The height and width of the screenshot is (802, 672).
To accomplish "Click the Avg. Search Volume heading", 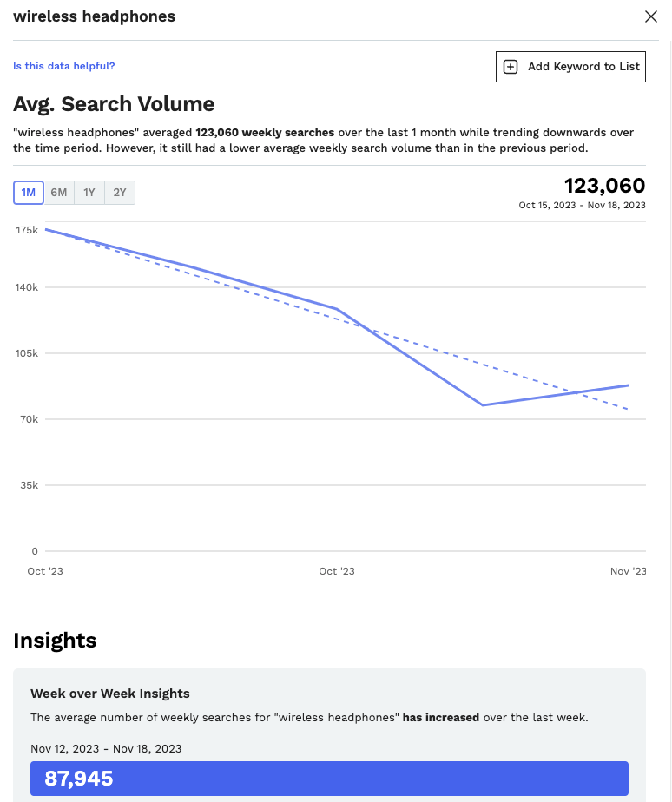I will pyautogui.click(x=114, y=104).
